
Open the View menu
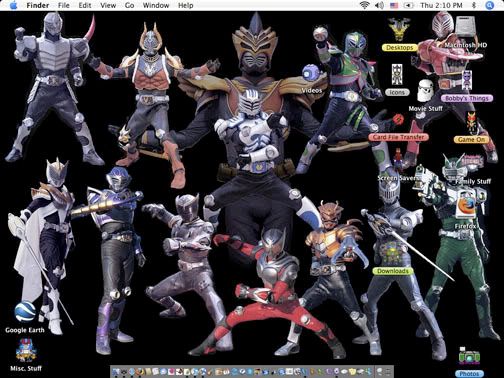pos(108,5)
